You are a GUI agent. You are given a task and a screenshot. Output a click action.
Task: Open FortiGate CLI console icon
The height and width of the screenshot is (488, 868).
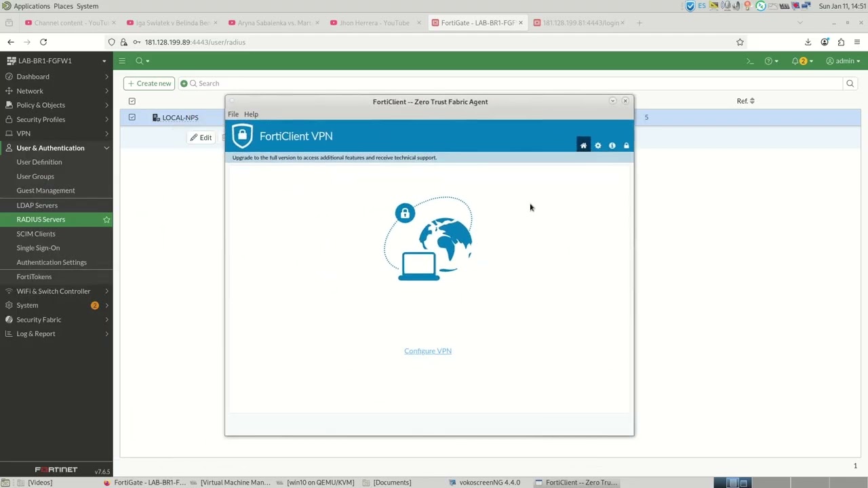point(750,61)
